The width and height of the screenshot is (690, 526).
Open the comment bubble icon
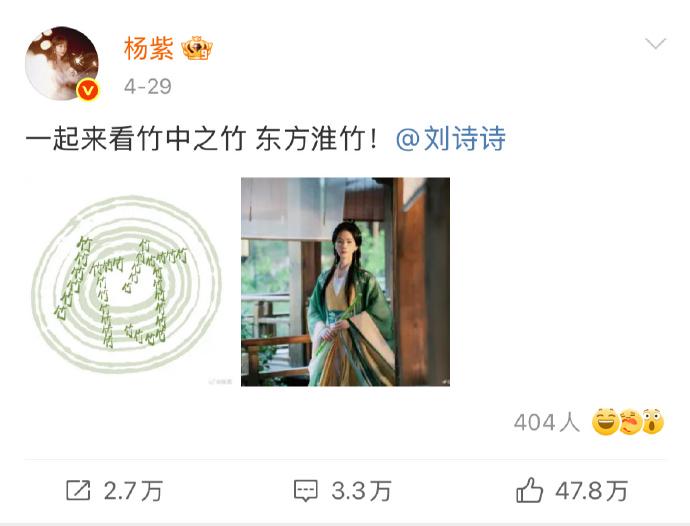tap(305, 490)
